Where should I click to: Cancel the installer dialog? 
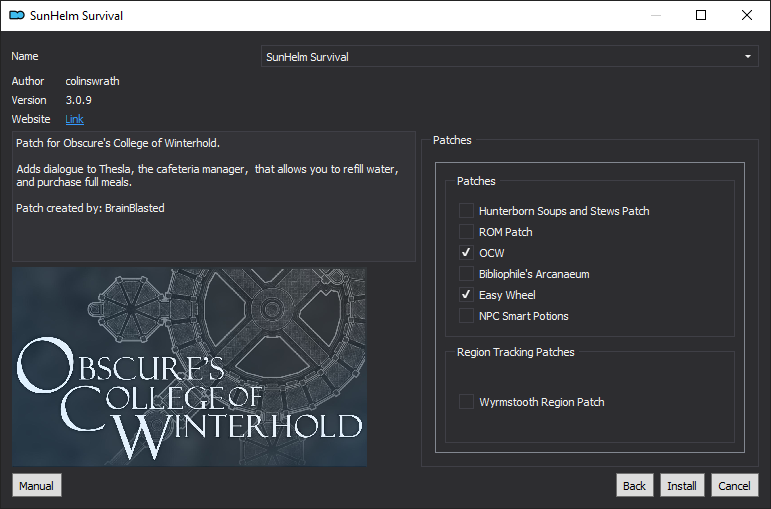coord(735,486)
